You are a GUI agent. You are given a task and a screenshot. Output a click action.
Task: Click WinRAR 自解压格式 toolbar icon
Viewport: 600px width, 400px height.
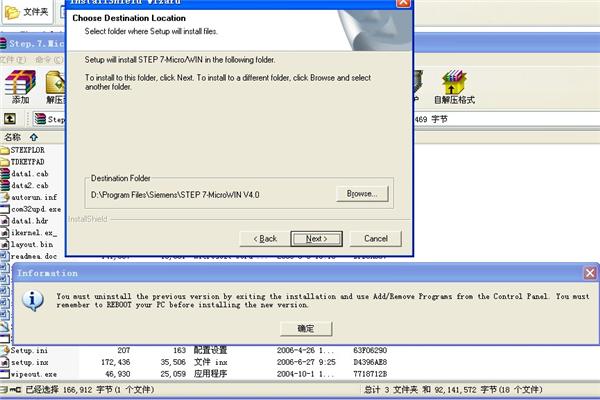[454, 87]
